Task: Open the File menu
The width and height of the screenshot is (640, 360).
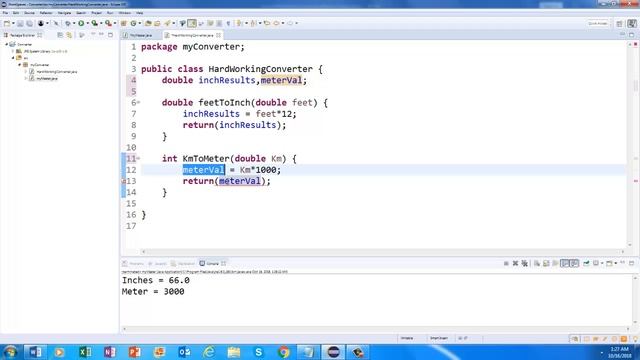Action: [x=5, y=13]
